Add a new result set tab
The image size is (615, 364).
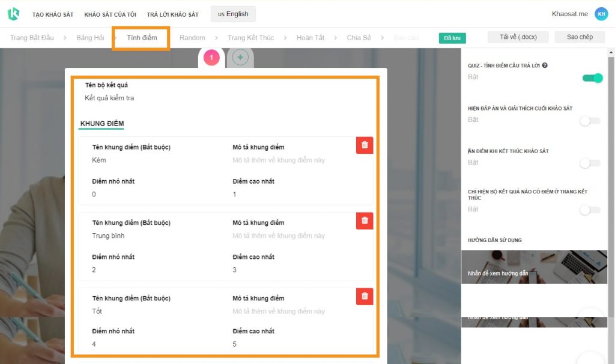coord(240,58)
